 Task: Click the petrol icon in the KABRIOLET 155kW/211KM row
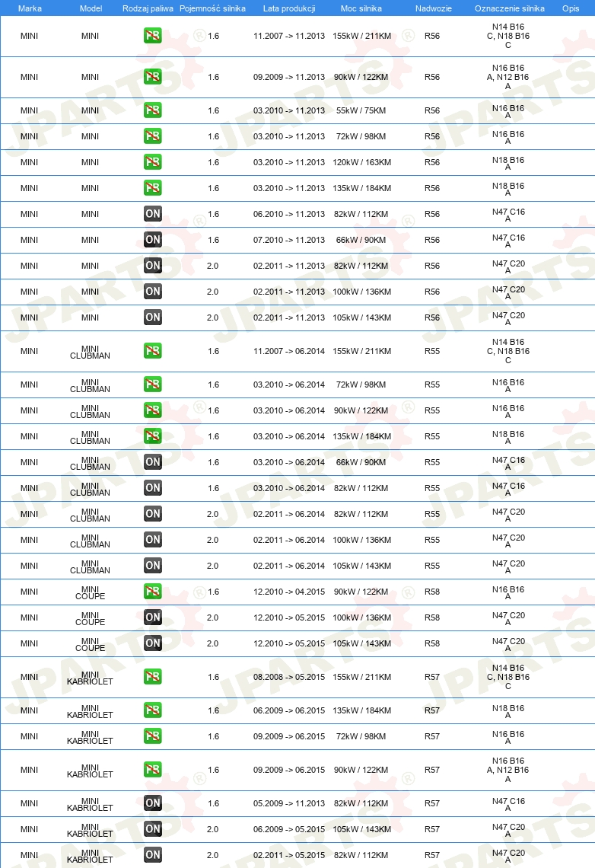point(153,677)
